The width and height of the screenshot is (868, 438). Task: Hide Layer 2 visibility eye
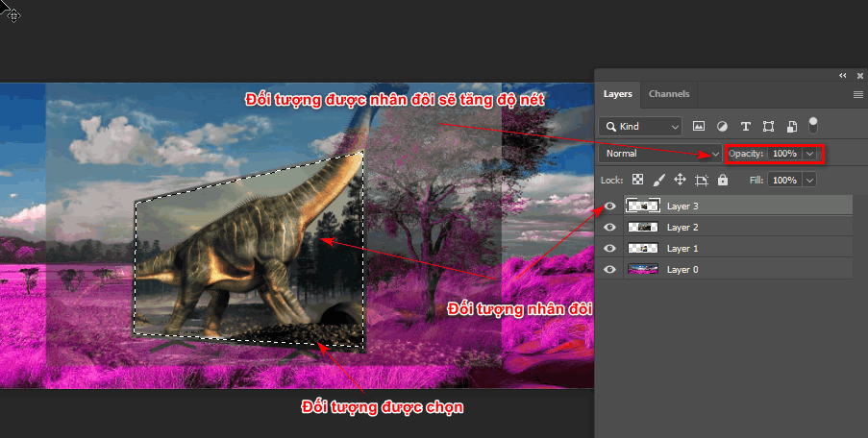point(609,227)
